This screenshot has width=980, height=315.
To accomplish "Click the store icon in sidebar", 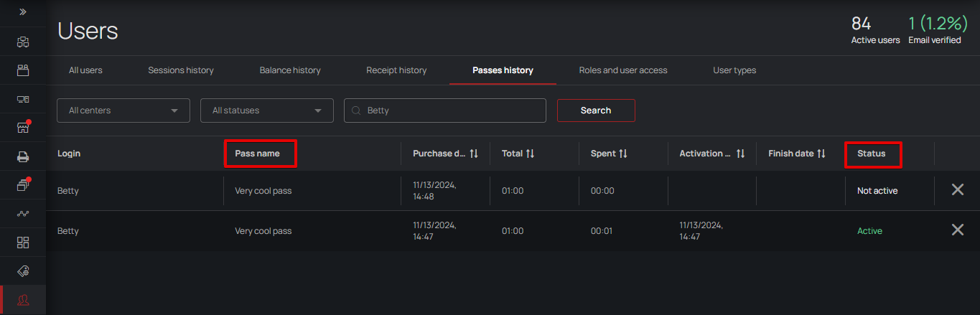I will (23, 128).
